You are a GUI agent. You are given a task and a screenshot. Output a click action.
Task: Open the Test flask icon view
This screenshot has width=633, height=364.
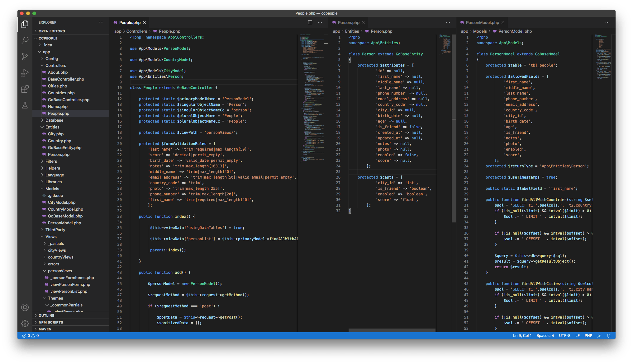25,105
